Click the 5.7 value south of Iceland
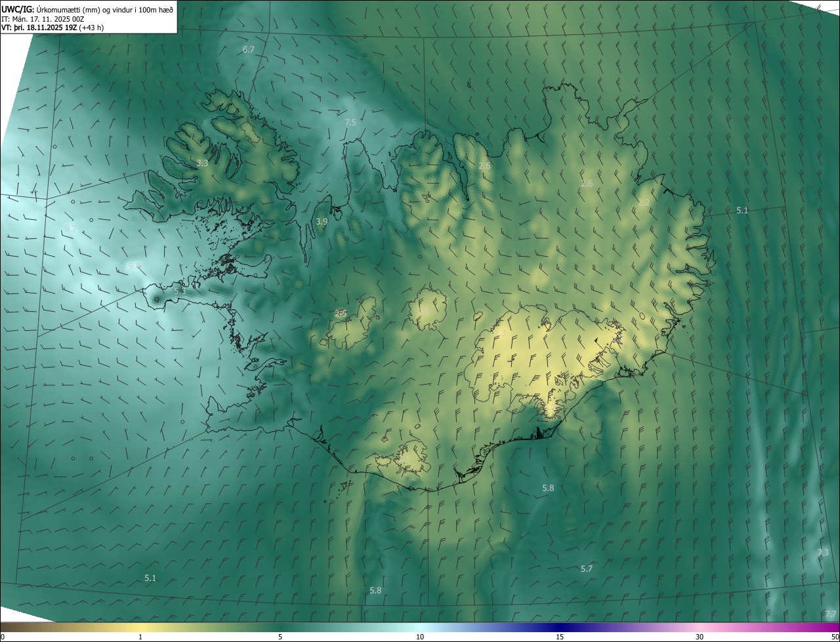 pyautogui.click(x=587, y=569)
